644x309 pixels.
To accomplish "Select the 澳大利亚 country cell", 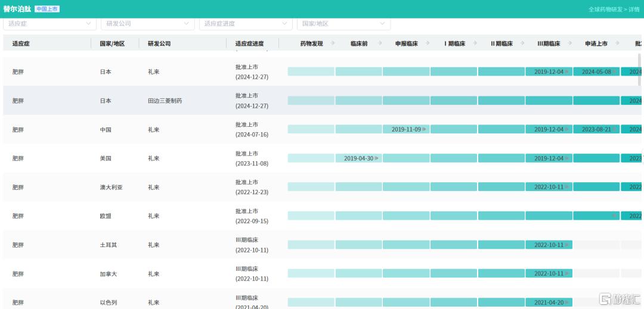I will 112,188.
